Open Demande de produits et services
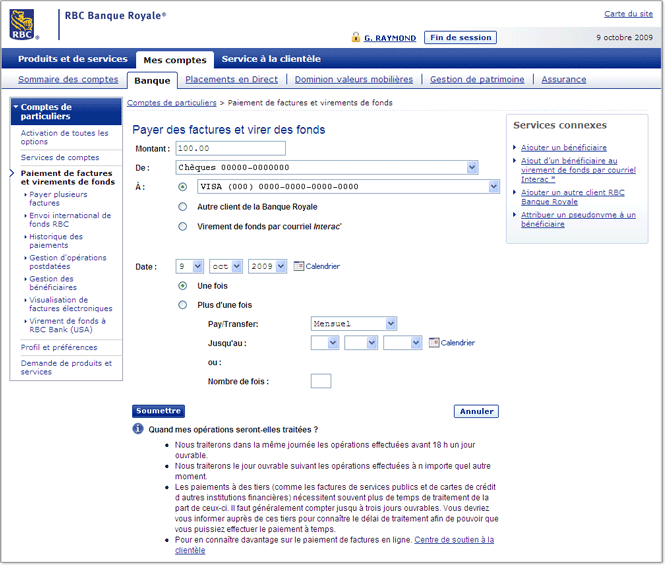 click(66, 367)
